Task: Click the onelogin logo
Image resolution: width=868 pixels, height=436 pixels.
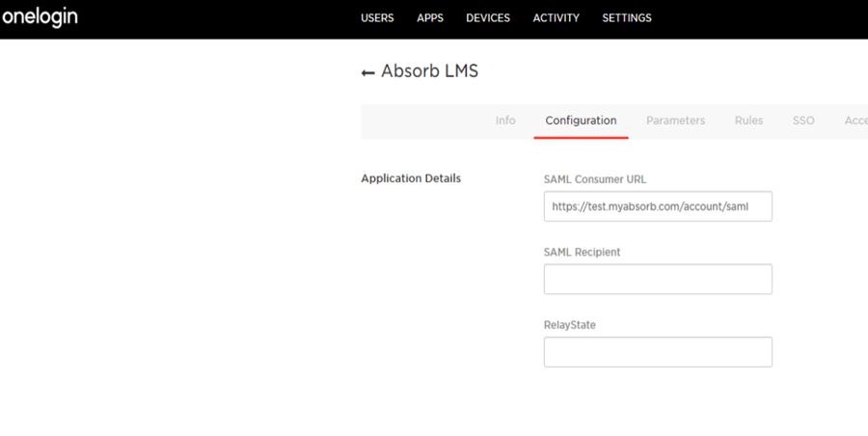Action: [40, 17]
